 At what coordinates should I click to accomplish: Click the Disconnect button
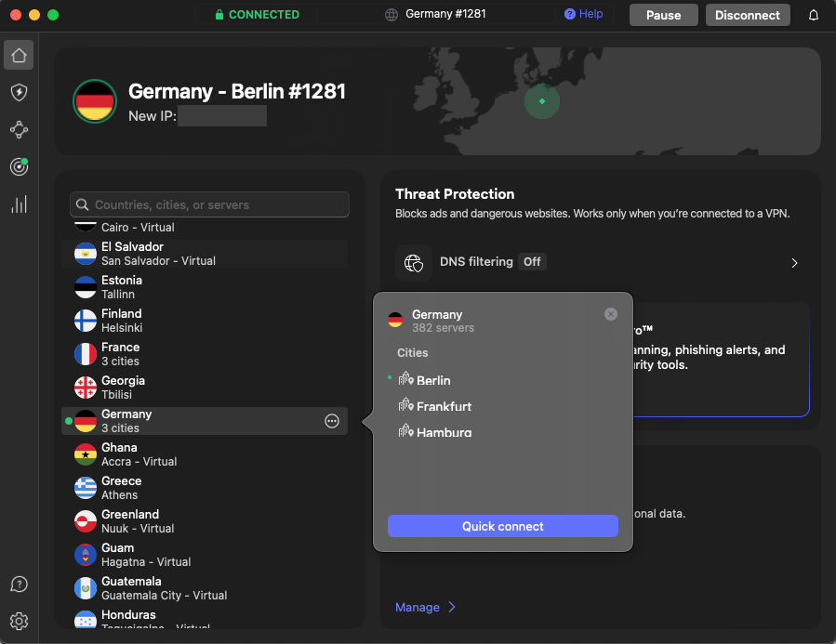[x=748, y=15]
